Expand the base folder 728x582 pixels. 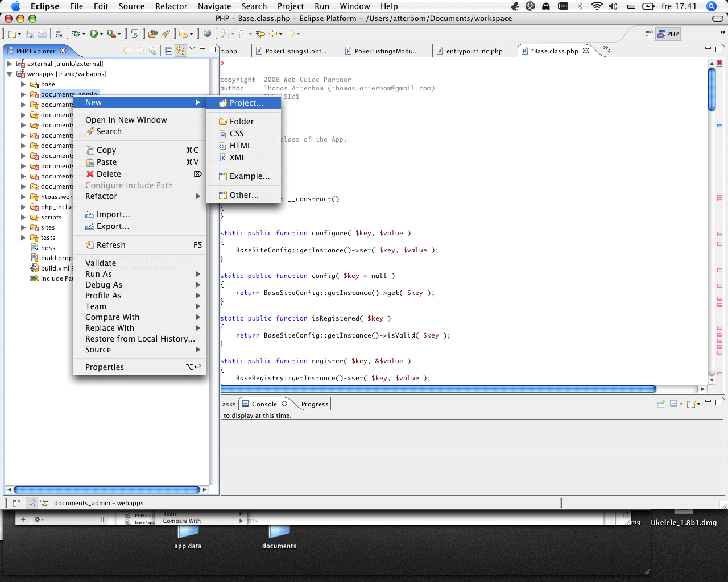(x=23, y=84)
